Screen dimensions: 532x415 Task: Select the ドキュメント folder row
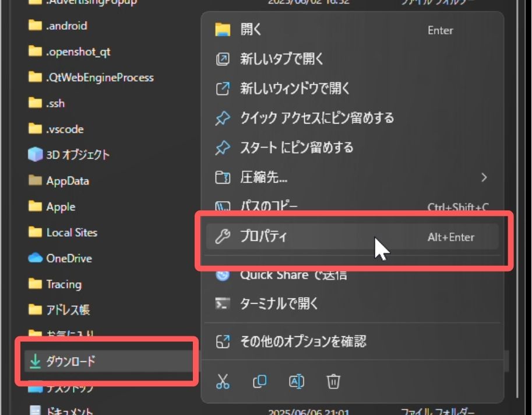click(61, 410)
